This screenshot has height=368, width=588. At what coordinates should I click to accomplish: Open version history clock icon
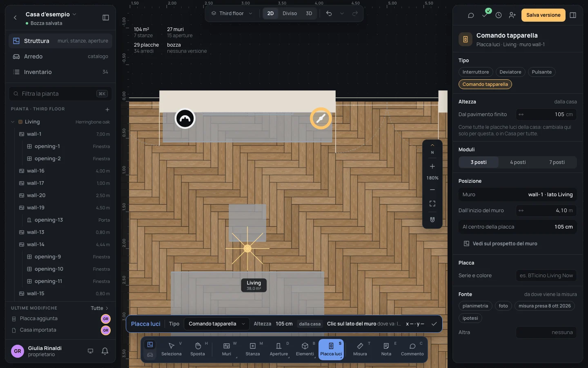(499, 15)
